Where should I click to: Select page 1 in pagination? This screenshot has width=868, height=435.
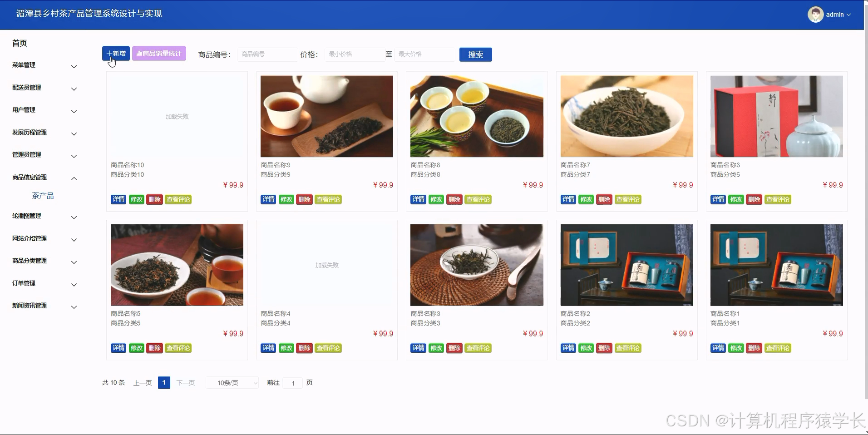pos(164,382)
